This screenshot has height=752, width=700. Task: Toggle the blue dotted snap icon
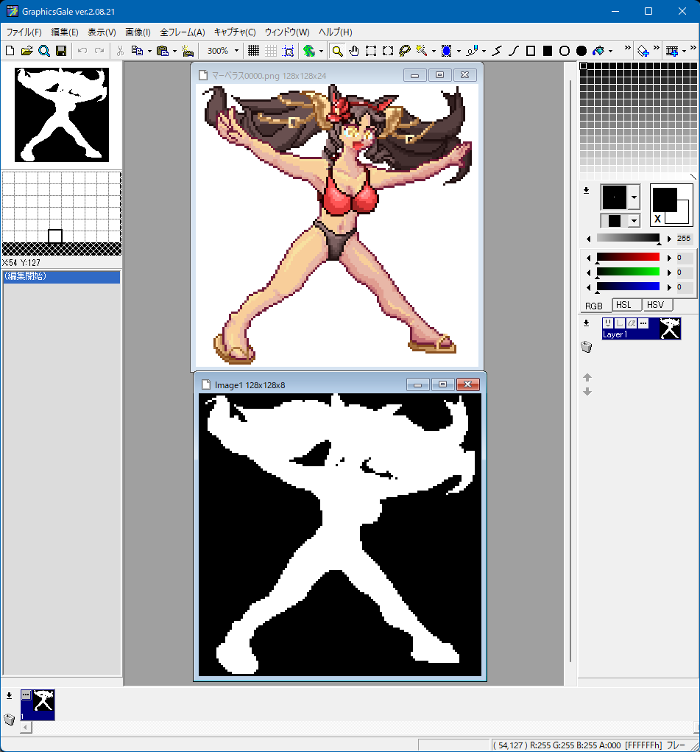(x=288, y=50)
